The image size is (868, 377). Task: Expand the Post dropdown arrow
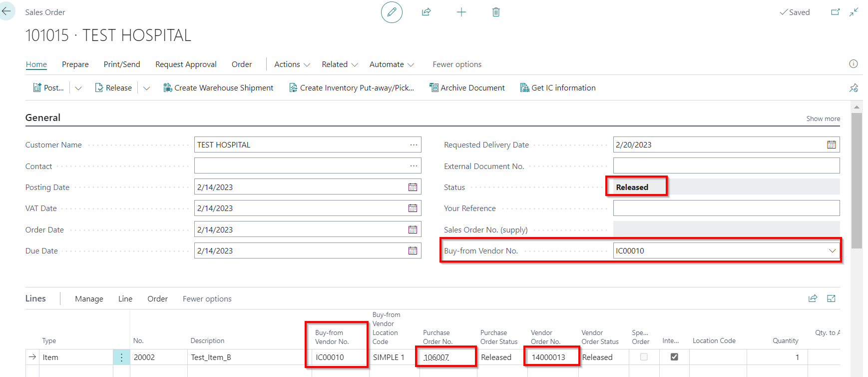(x=78, y=88)
